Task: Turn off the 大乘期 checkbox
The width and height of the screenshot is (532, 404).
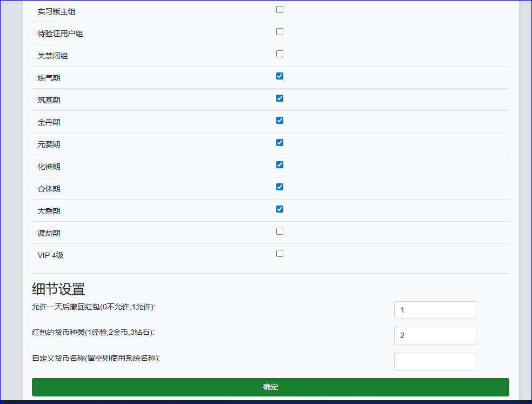Action: point(280,209)
